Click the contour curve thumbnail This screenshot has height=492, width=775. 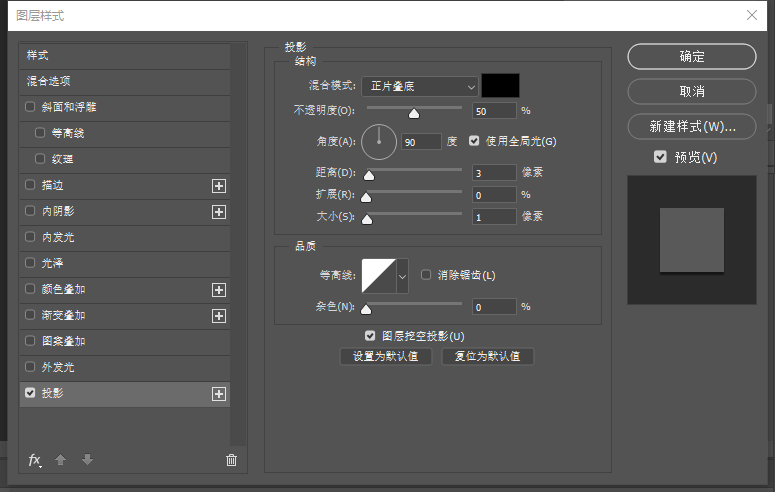point(379,276)
